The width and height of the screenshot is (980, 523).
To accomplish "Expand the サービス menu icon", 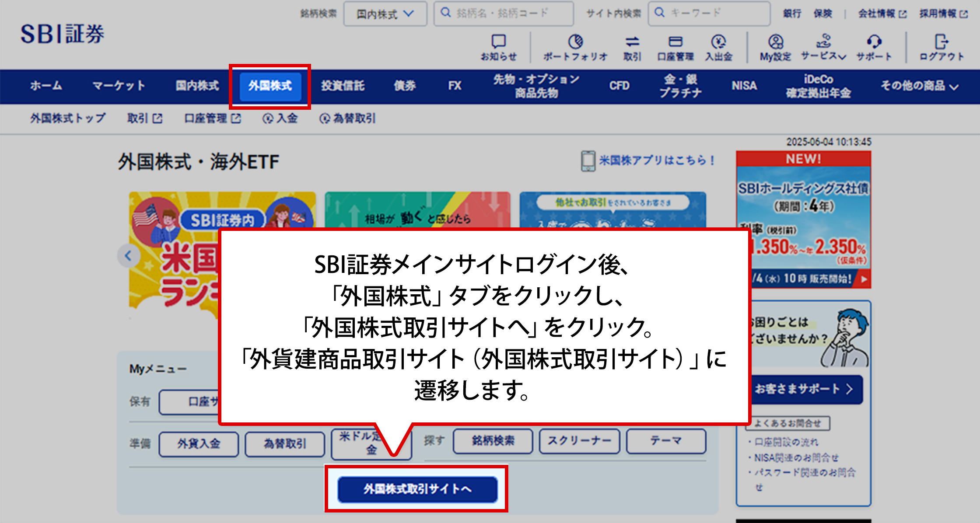I will pos(823,47).
